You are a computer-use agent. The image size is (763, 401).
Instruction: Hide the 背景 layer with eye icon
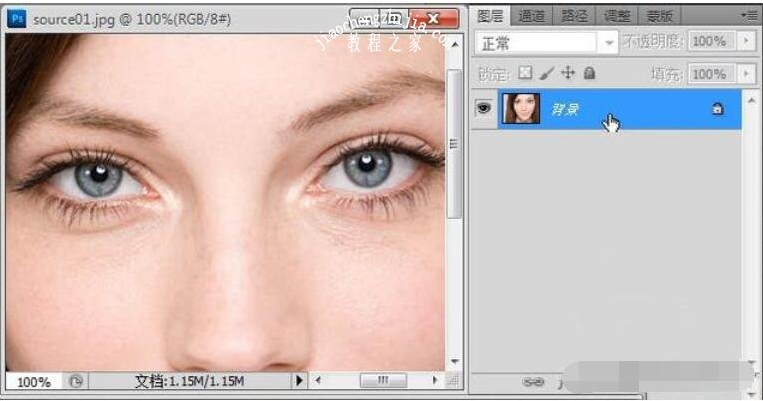pyautogui.click(x=483, y=108)
